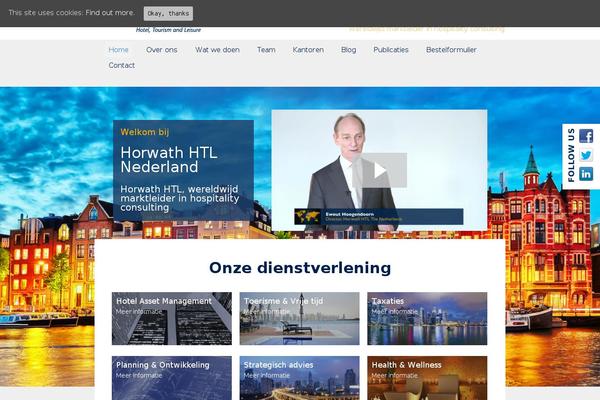600x400 pixels.
Task: Open the Wat we doen menu
Action: [217, 50]
